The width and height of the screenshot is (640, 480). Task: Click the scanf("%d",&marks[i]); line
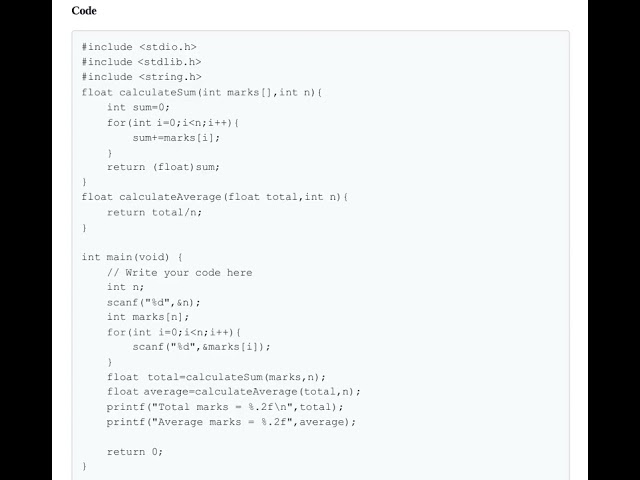click(x=201, y=347)
